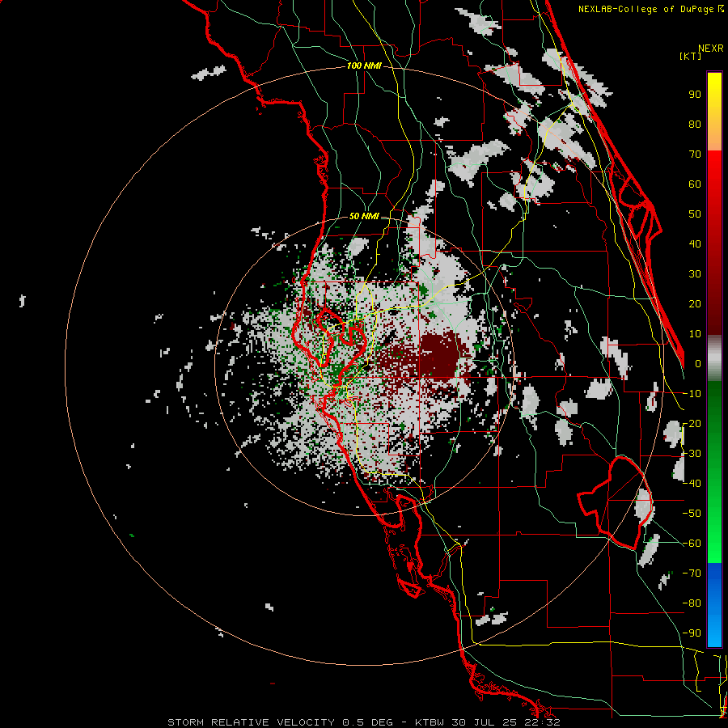The image size is (728, 728).
Task: Click the bottom "STORM RELATIVE VELOCITY 0.5 DEG" caption
Action: (x=280, y=722)
